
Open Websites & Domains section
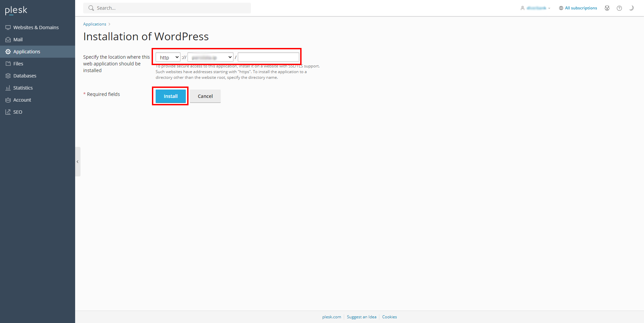click(x=38, y=28)
